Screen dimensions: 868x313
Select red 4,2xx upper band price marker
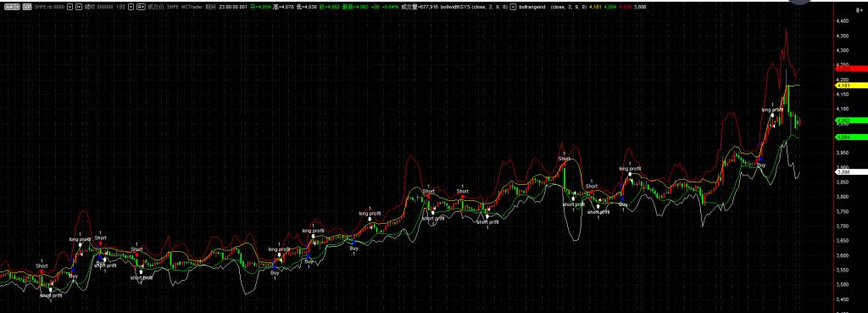click(x=851, y=70)
